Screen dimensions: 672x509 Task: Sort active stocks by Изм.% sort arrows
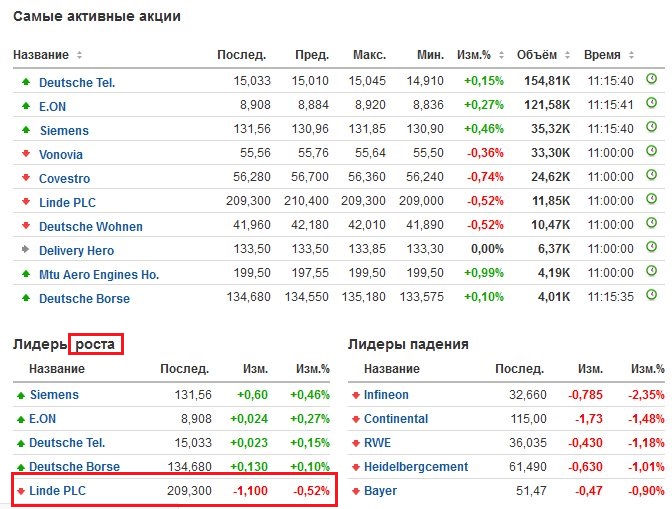(x=501, y=55)
